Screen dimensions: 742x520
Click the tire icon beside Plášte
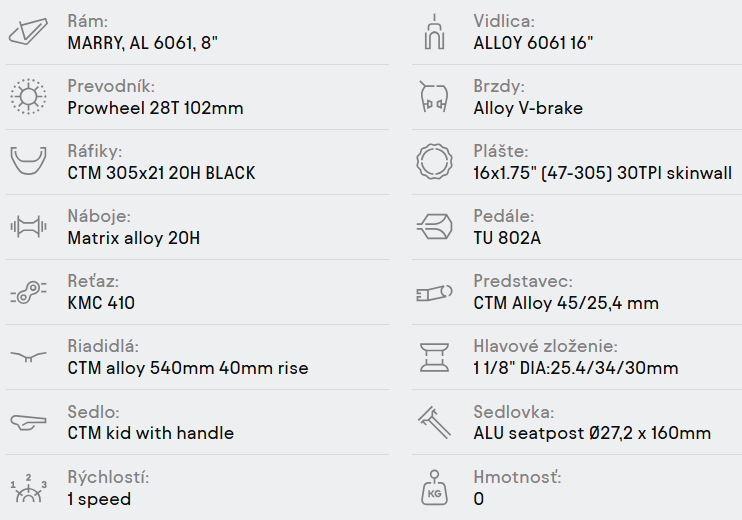click(x=434, y=162)
